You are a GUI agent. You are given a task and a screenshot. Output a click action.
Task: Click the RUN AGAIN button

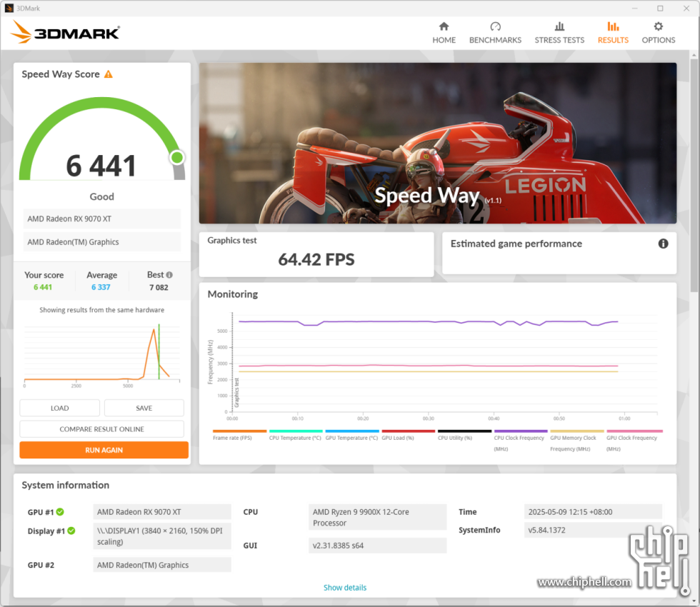tap(104, 450)
